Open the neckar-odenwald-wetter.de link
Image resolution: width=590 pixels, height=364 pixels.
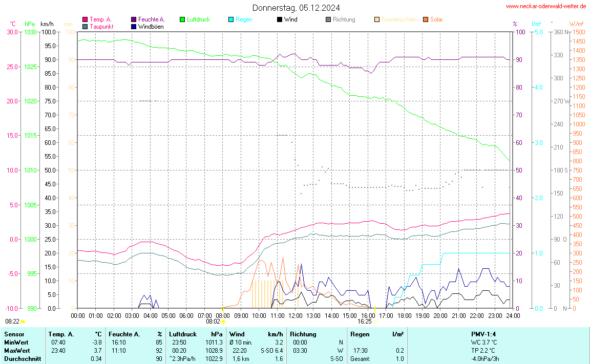(x=545, y=6)
